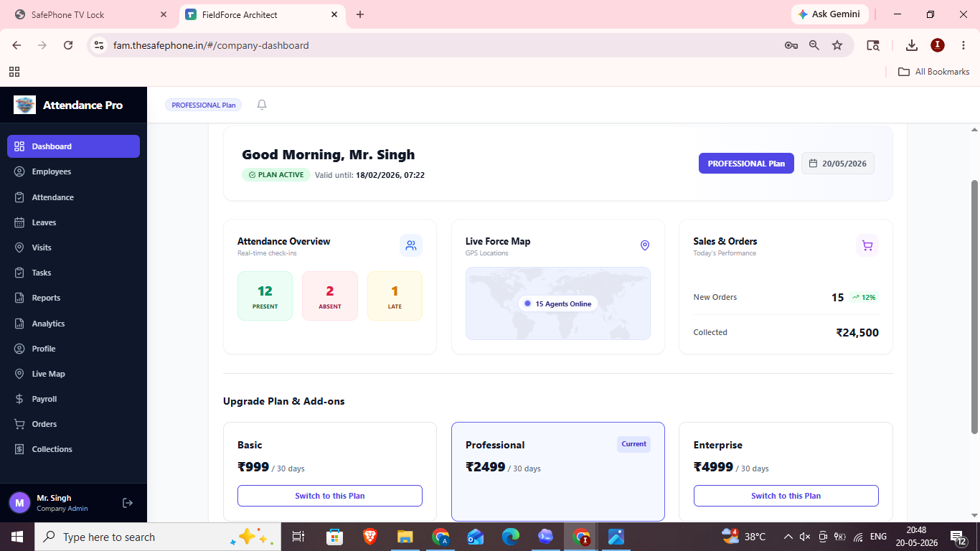Viewport: 980px width, 551px height.
Task: Click the Sales & Orders cart icon
Action: (x=867, y=245)
